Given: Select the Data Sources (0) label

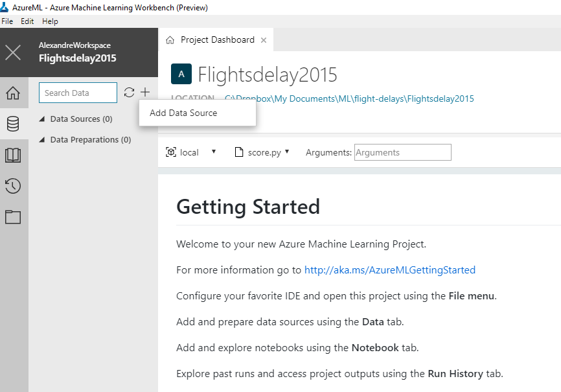Looking at the screenshot, I should coord(81,119).
